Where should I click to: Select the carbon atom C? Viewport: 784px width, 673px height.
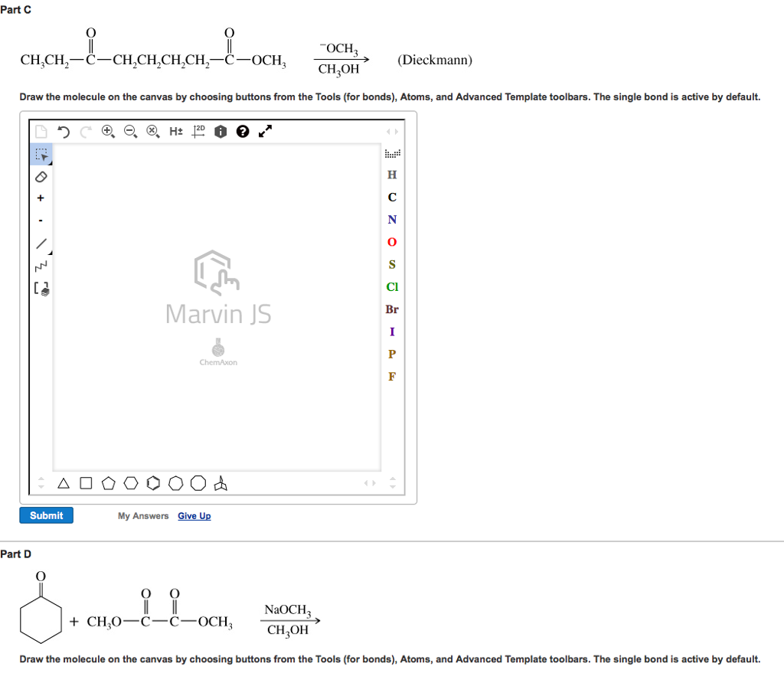pos(392,197)
